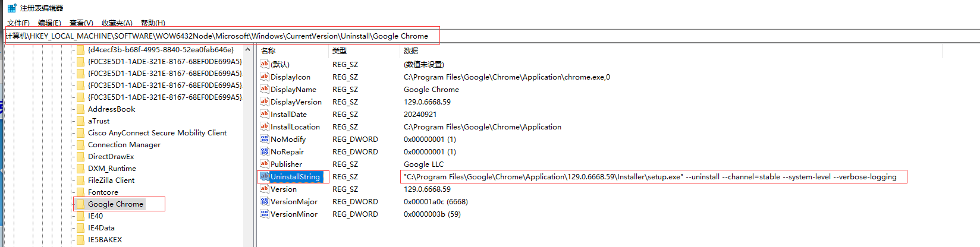Click the IE40 key folder icon

80,216
